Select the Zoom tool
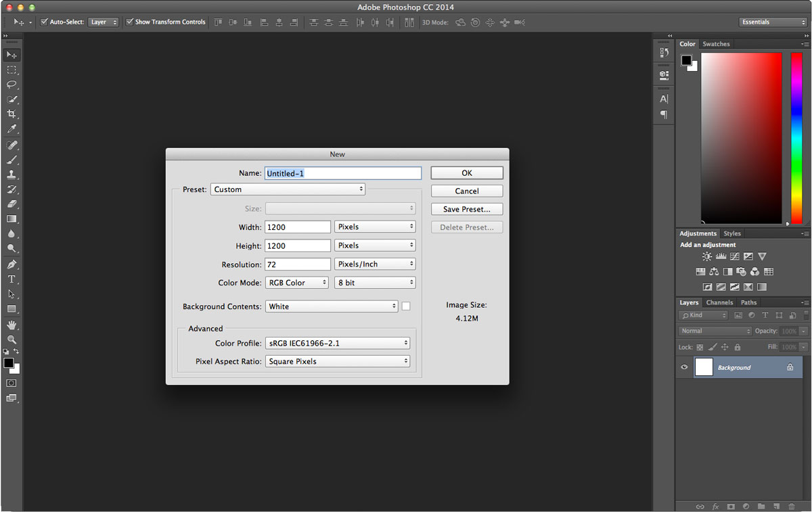 point(12,340)
